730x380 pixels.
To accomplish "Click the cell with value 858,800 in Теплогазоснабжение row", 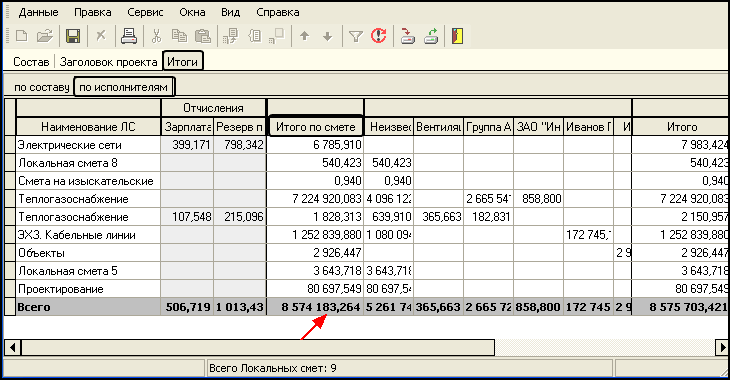I will (x=538, y=199).
